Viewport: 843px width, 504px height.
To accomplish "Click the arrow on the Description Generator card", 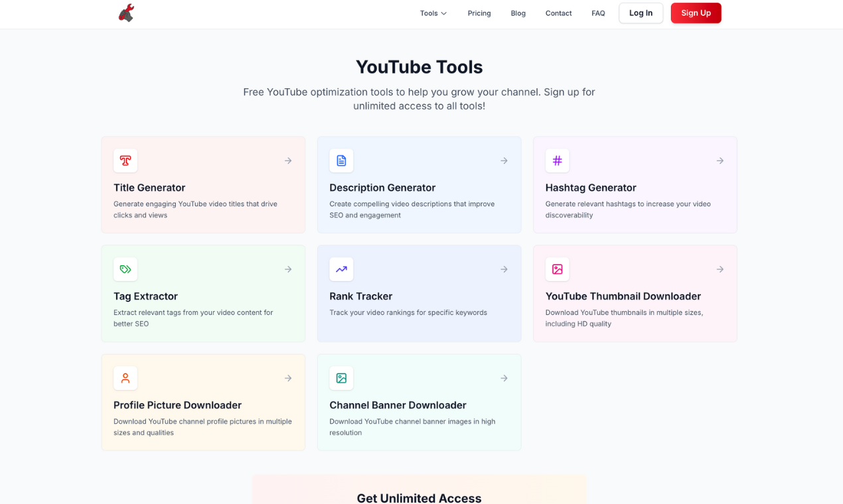I will [x=504, y=160].
